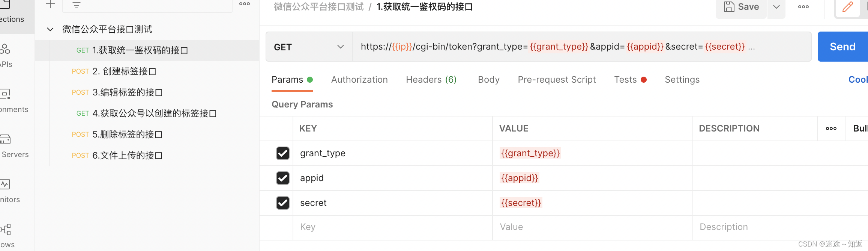Click the request URL input field

[x=581, y=47]
